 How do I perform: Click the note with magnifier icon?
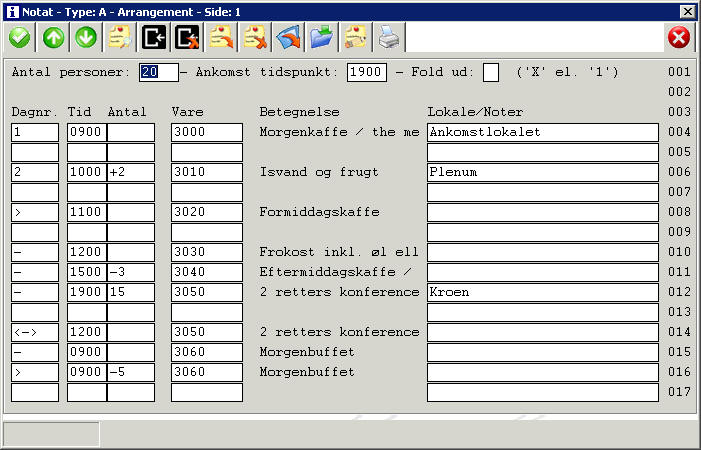(x=120, y=38)
